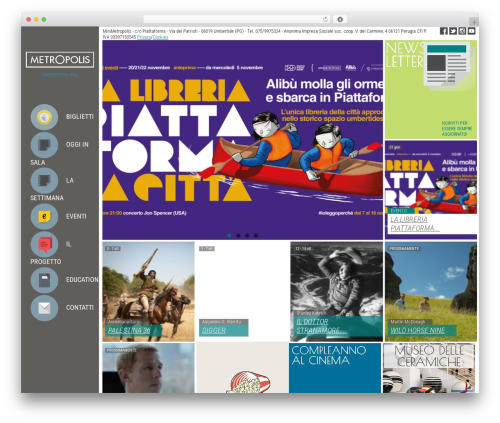The image size is (500, 423).
Task: Reload the page with the refresh icon
Action: (325, 20)
